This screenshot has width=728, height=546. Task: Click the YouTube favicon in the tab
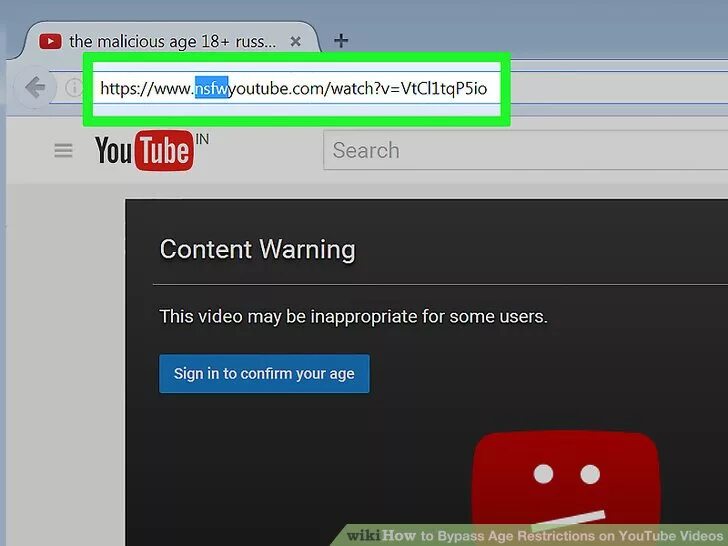(x=50, y=41)
